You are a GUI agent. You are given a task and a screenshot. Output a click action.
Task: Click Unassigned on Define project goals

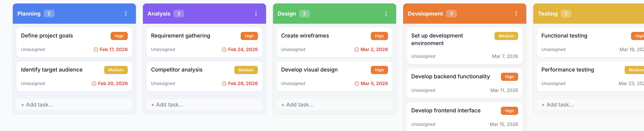click(x=33, y=50)
